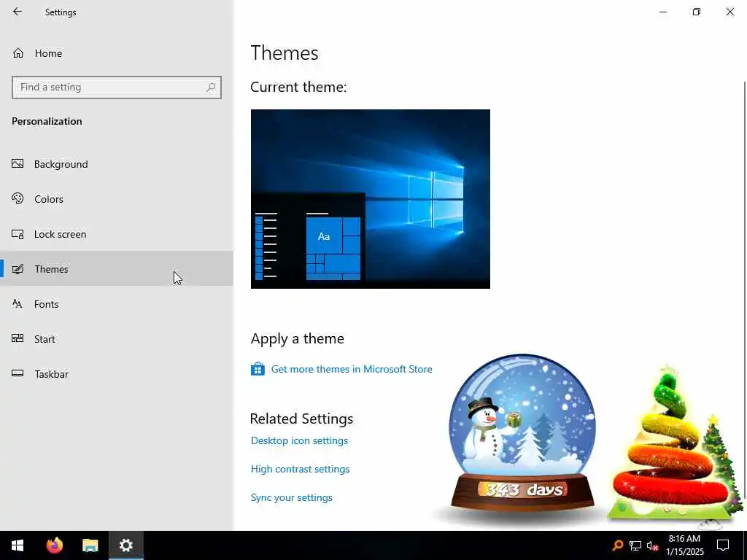The image size is (747, 560).
Task: Restore down the Settings window
Action: [x=697, y=12]
